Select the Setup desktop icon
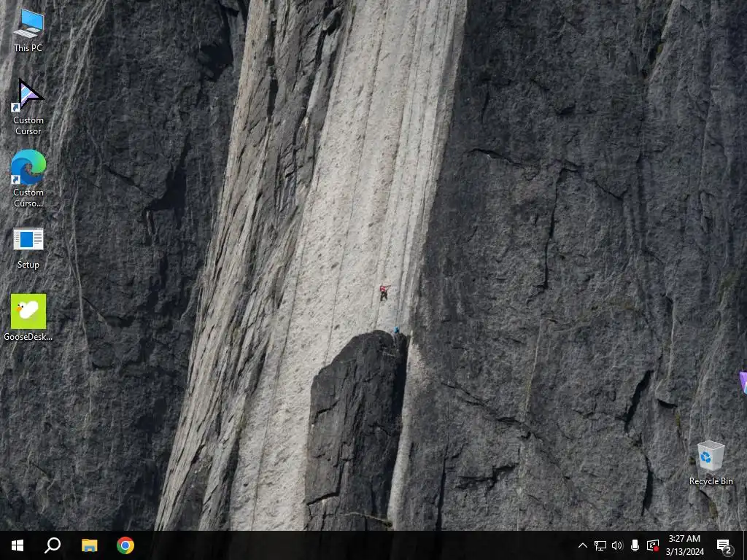Image resolution: width=747 pixels, height=560 pixels. click(28, 249)
